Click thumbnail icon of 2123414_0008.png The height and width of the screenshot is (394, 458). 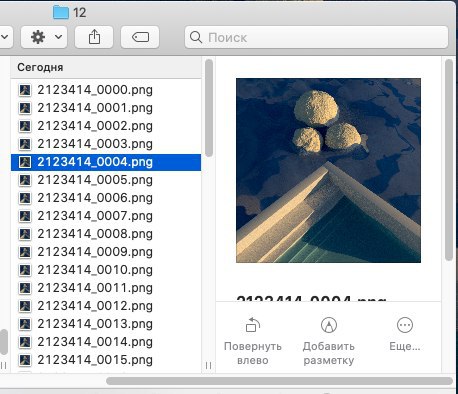(25, 234)
